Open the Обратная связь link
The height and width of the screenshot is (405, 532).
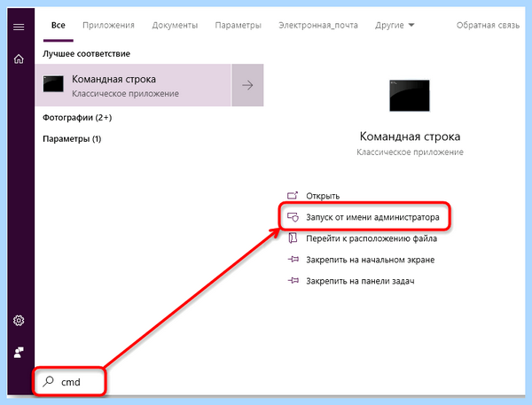tap(488, 25)
